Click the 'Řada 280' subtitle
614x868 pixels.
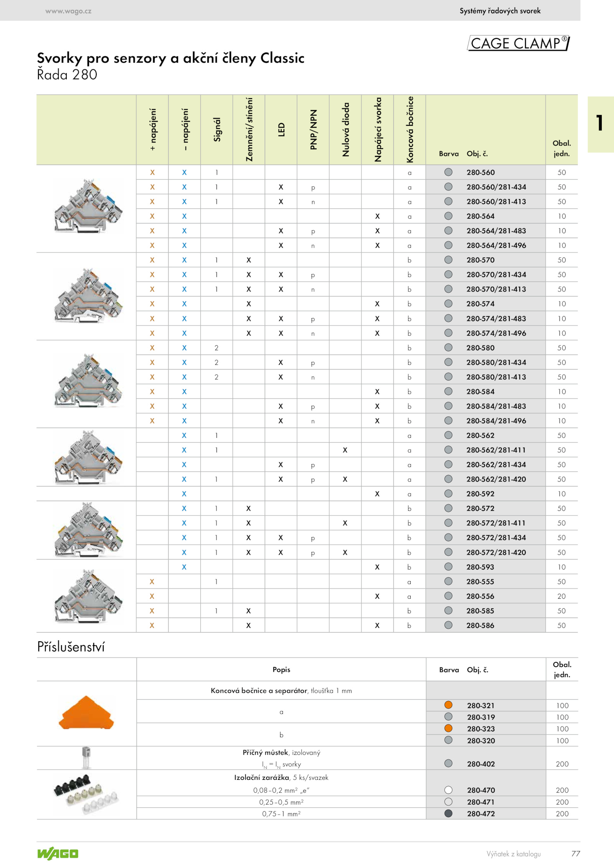(x=67, y=75)
